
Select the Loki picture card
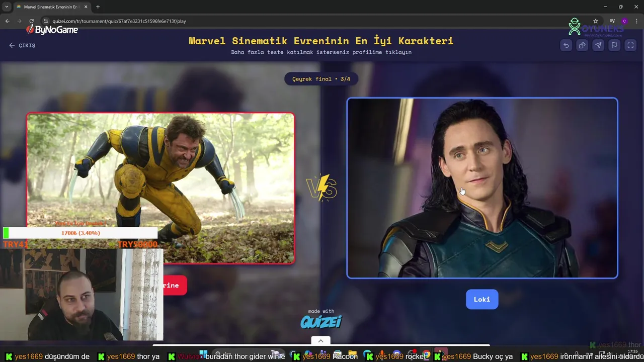point(482,188)
